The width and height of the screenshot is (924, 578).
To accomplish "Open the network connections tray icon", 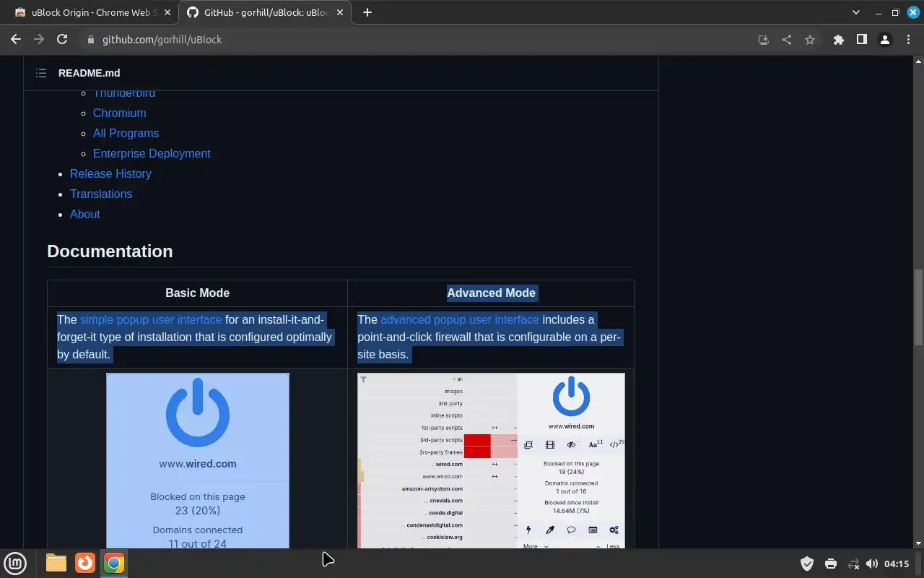I will (x=853, y=564).
